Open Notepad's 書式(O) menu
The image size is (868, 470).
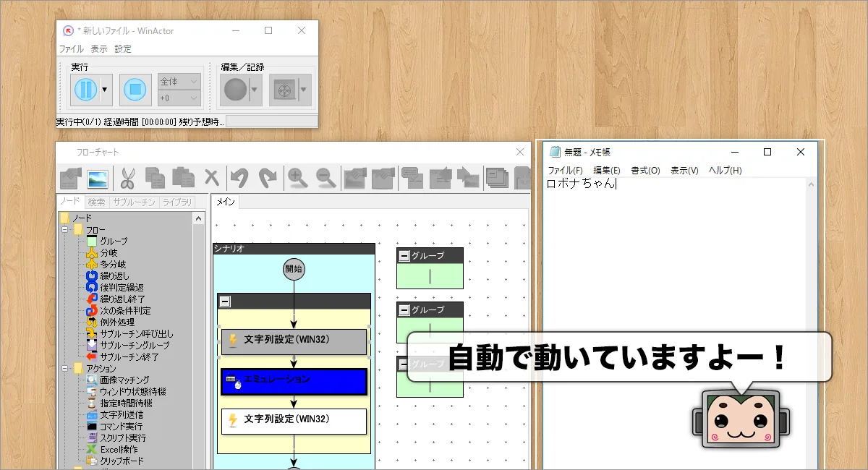point(645,171)
